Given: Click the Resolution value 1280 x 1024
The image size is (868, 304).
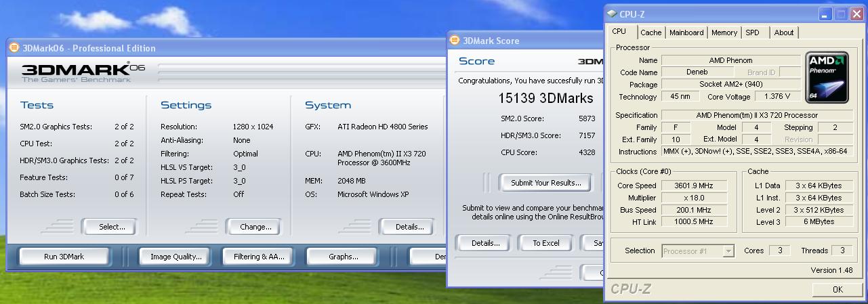Looking at the screenshot, I should pos(253,127).
